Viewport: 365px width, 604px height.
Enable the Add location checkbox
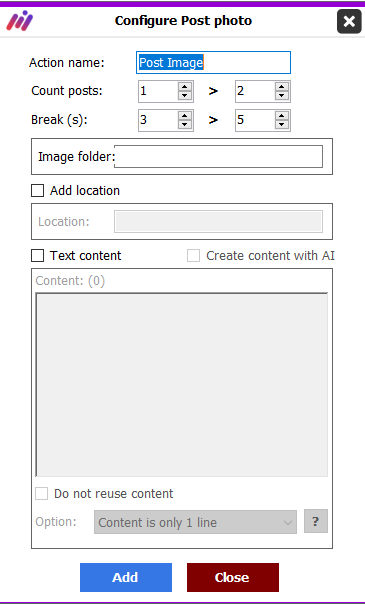pos(37,190)
